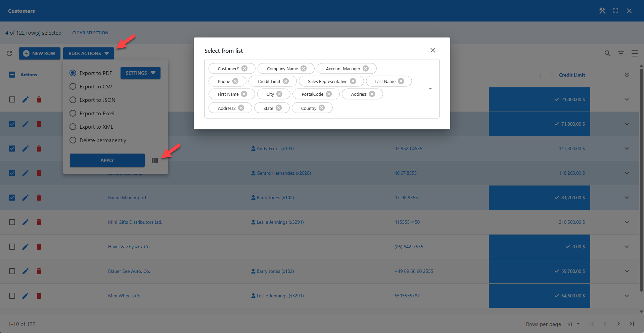The height and width of the screenshot is (333, 644).
Task: Delete the Mini Wheels Co. row
Action: click(x=39, y=296)
